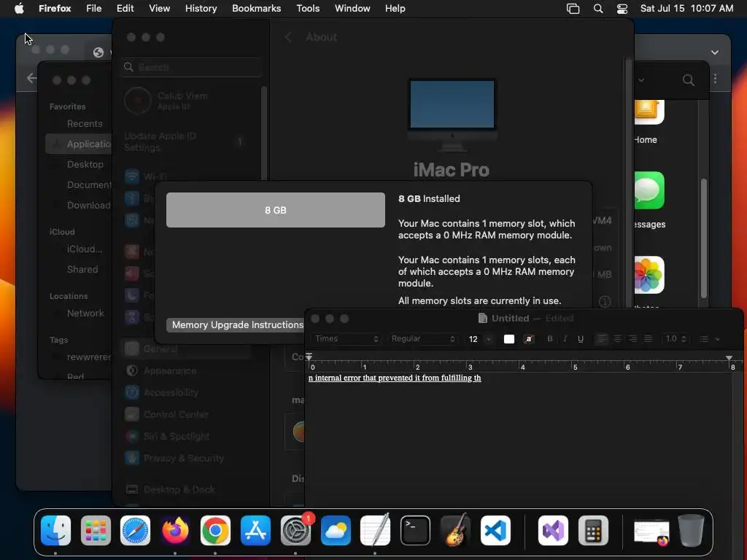Open the Apple menu
Image resolution: width=747 pixels, height=560 pixels.
pyautogui.click(x=19, y=9)
